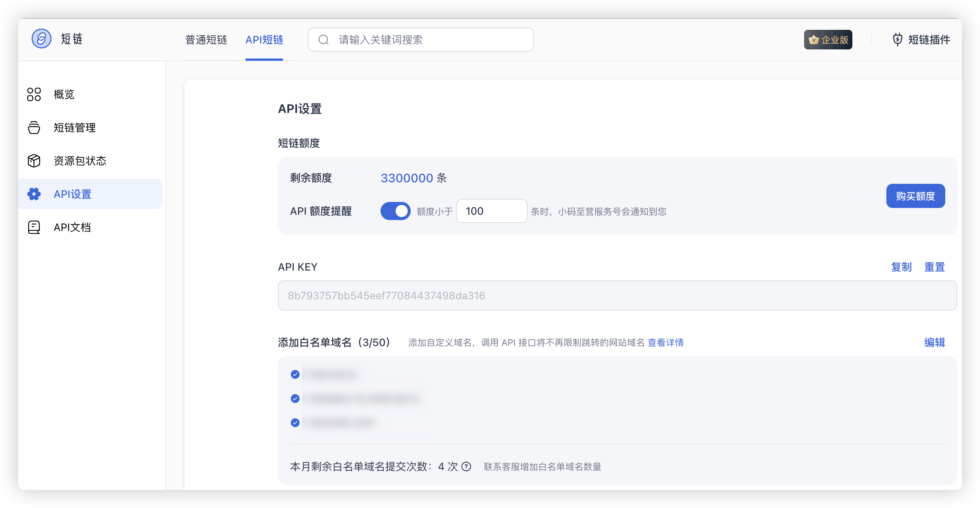This screenshot has width=980, height=508.
Task: Open 概览 in the sidebar
Action: 90,94
